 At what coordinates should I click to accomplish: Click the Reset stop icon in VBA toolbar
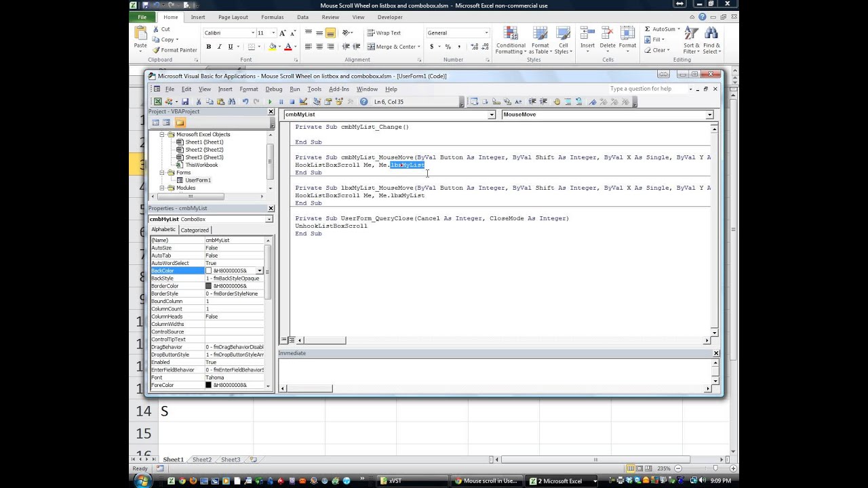[x=292, y=102]
